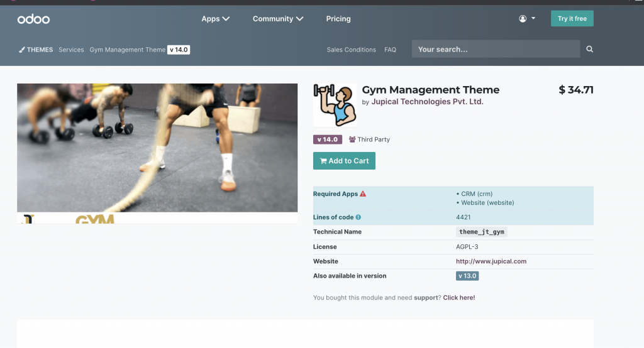Screen dimensions: 644x348
Task: Open the user account avatar menu
Action: [x=527, y=18]
